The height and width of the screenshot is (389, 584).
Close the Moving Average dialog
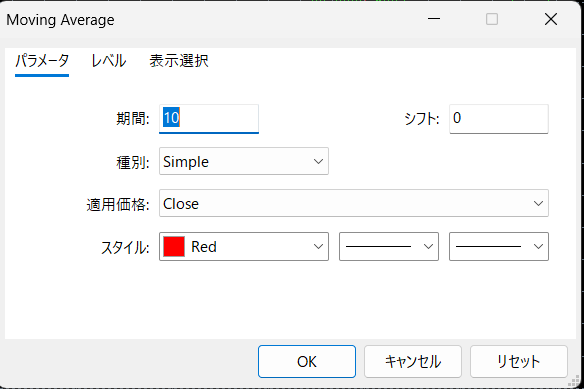[x=551, y=19]
